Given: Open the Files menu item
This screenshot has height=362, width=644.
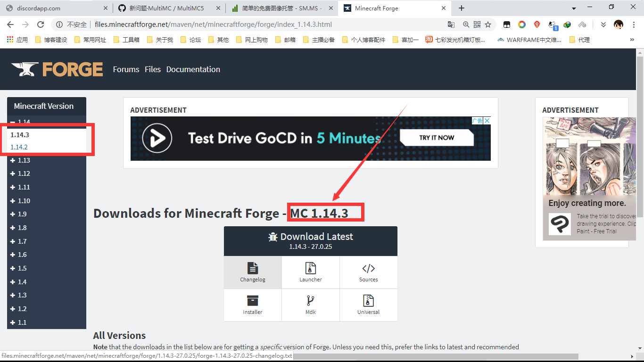Looking at the screenshot, I should pyautogui.click(x=152, y=69).
